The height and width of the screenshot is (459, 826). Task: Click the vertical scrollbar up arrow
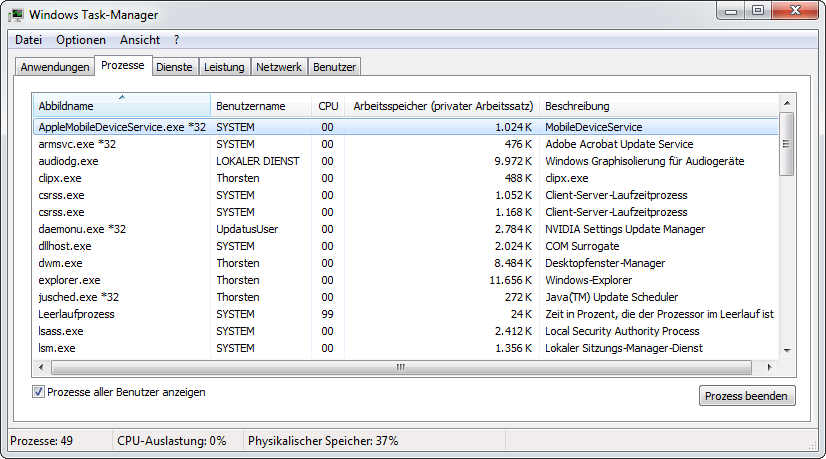(x=786, y=103)
